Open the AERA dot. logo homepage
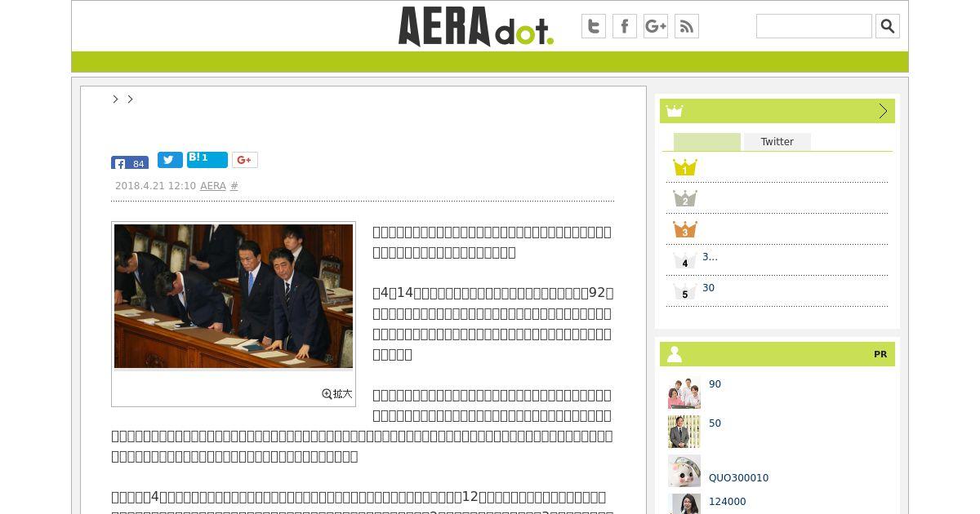Screen dimensions: 980x514 (x=476, y=26)
